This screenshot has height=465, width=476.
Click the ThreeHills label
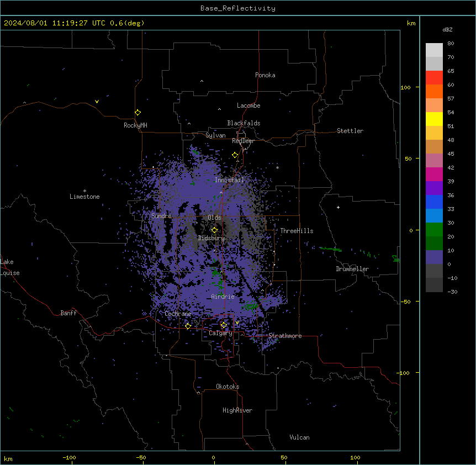click(297, 231)
